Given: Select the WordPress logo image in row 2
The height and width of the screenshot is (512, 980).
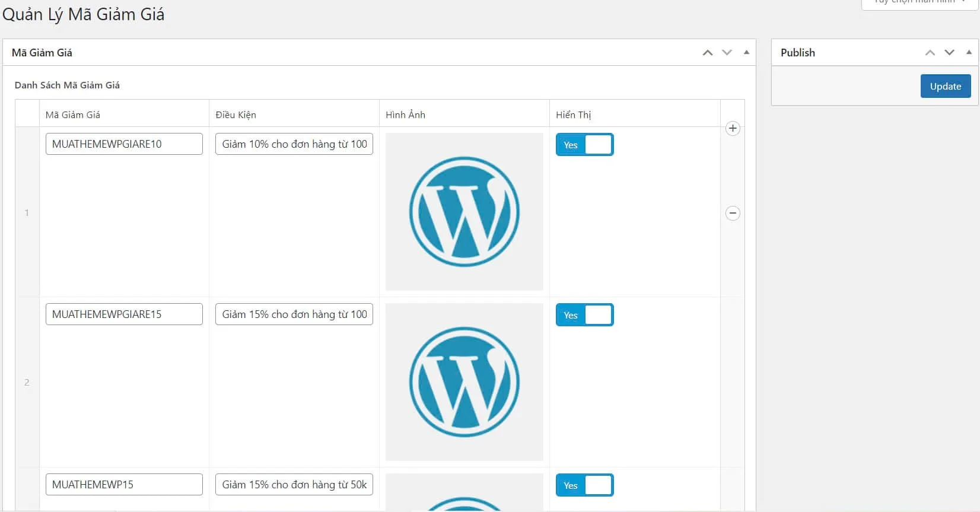Looking at the screenshot, I should [x=464, y=382].
